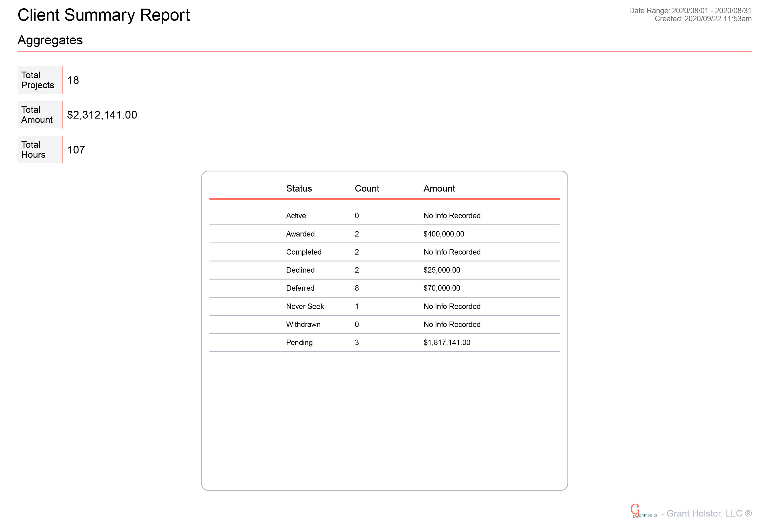Click the Total Amount value $2,312,141.00

(102, 115)
